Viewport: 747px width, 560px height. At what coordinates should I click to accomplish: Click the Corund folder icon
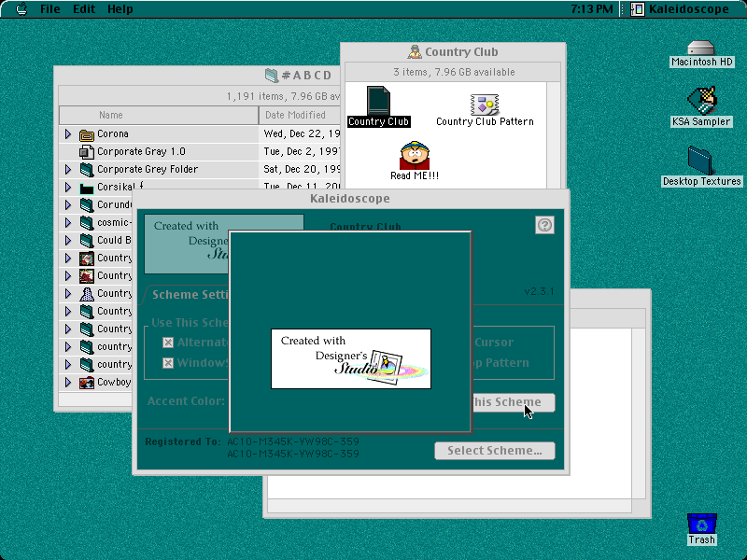[x=86, y=204]
